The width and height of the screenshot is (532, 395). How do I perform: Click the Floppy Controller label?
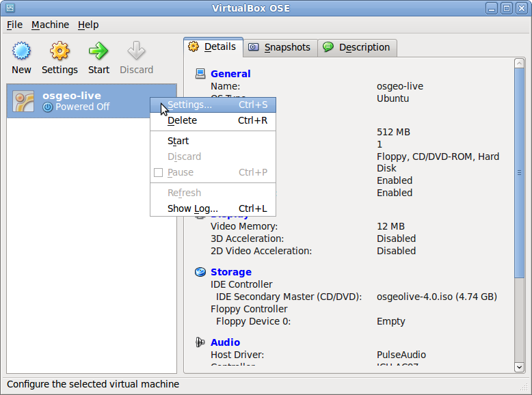(249, 309)
